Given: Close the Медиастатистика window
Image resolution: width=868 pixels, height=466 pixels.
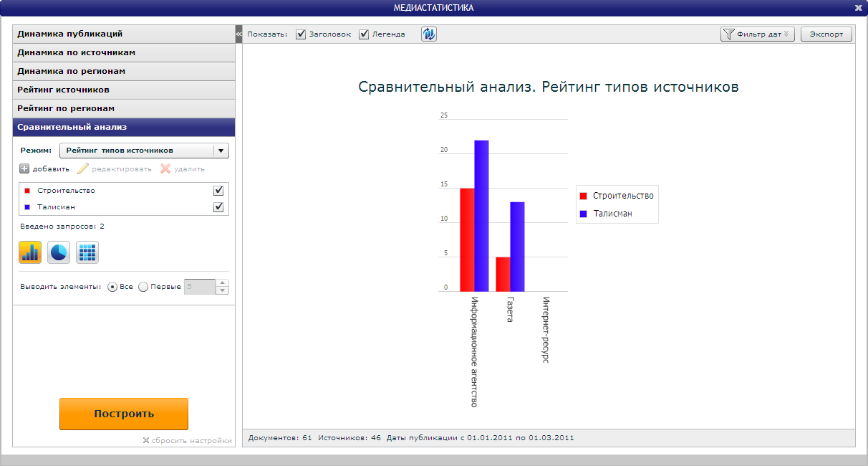Looking at the screenshot, I should tap(858, 8).
